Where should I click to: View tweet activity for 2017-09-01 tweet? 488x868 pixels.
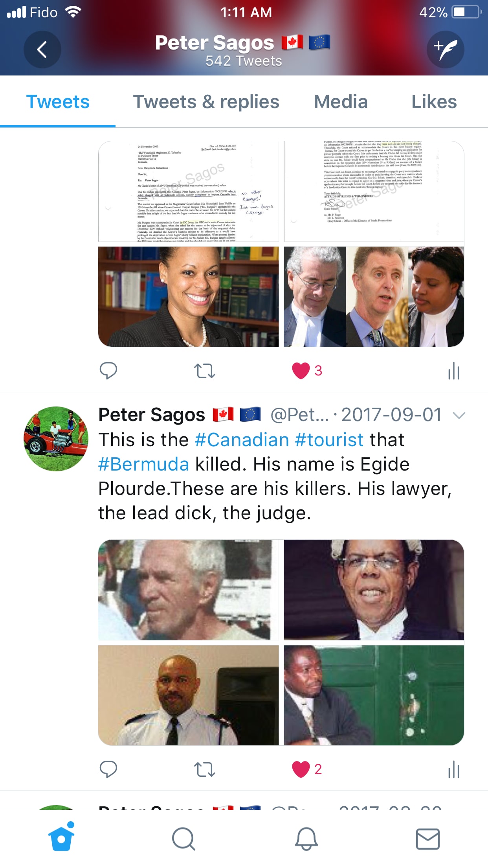pos(453,769)
